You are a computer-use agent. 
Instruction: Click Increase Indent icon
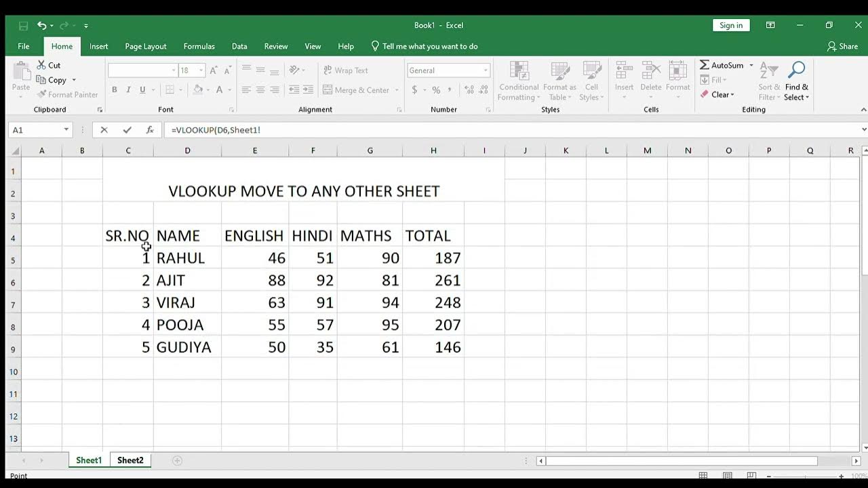308,89
